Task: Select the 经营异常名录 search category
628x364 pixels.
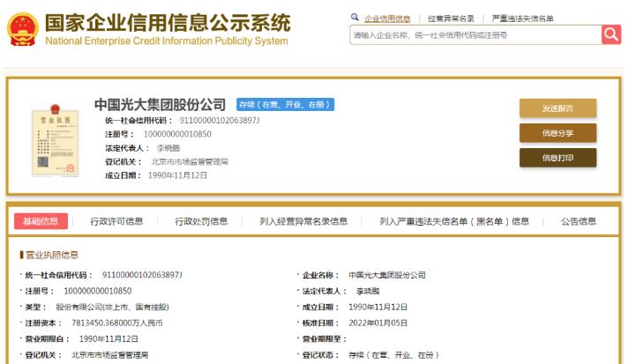Action: (x=451, y=19)
